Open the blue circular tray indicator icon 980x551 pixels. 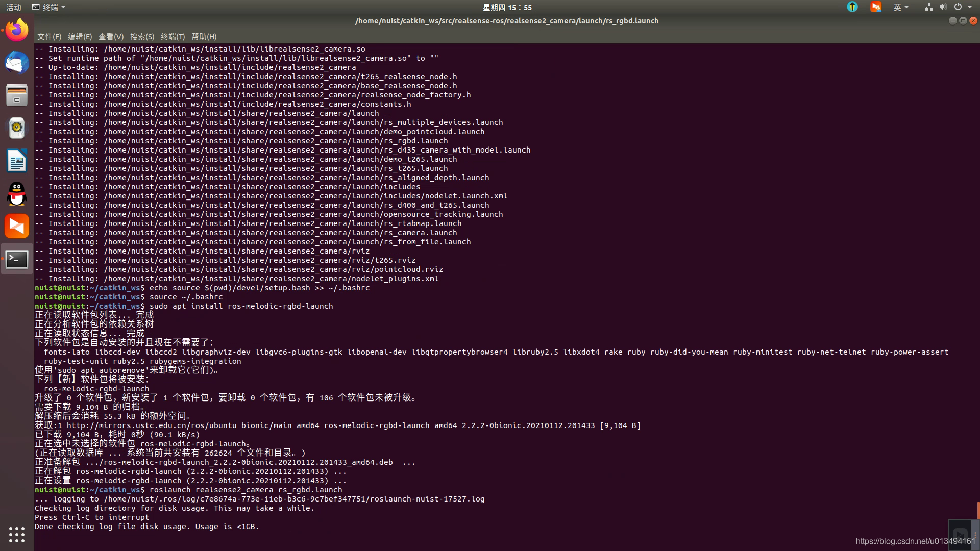tap(852, 7)
